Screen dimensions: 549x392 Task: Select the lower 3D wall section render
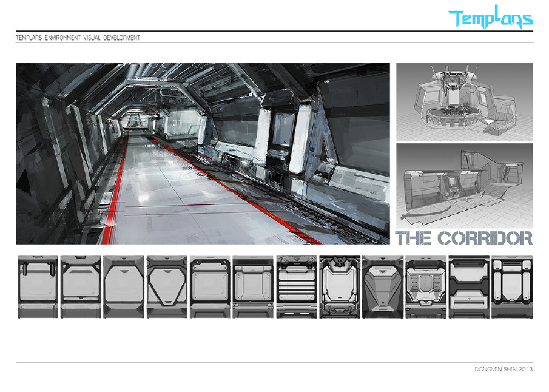[464, 184]
